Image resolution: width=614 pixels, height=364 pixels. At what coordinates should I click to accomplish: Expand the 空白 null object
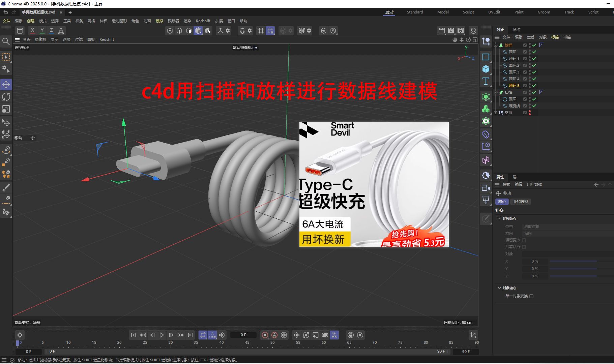(x=496, y=113)
